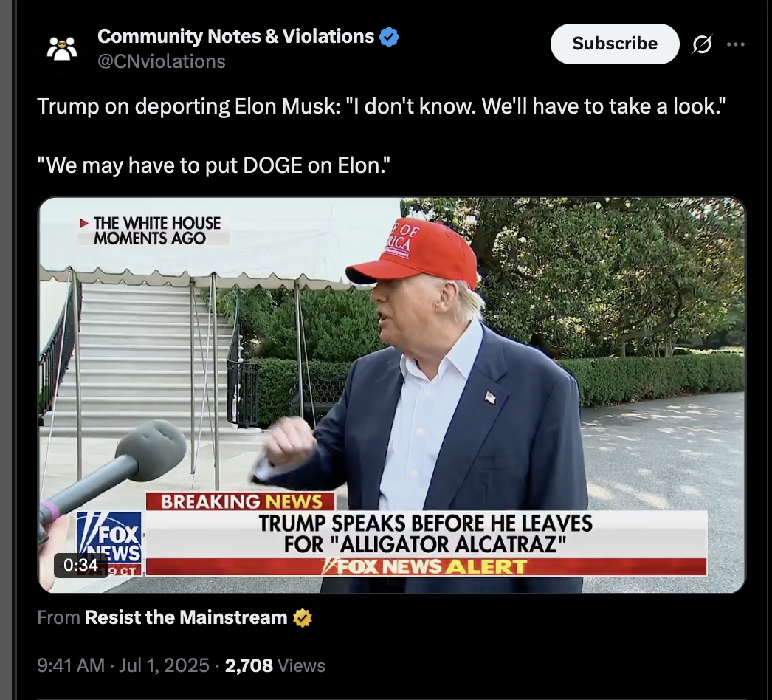Open the three-dot more options menu

point(736,44)
